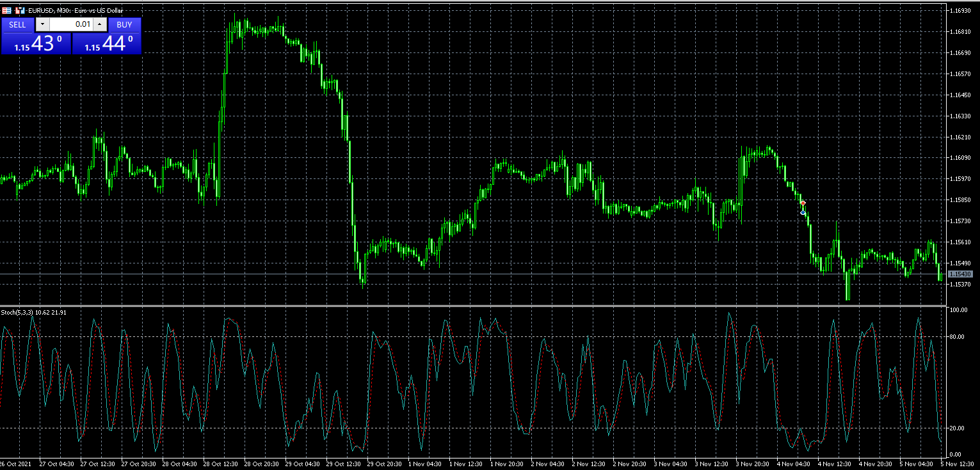980x470 pixels.
Task: Click the 2 Nov 20:30 time label
Action: [x=630, y=464]
